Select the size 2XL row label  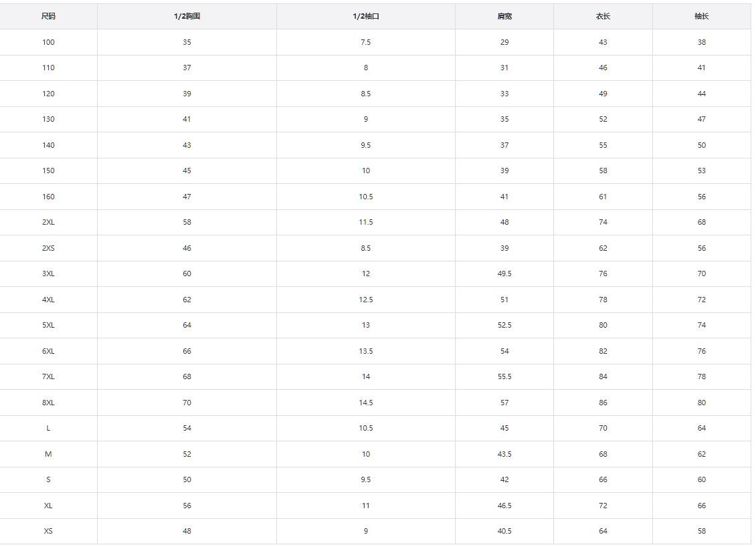point(48,222)
